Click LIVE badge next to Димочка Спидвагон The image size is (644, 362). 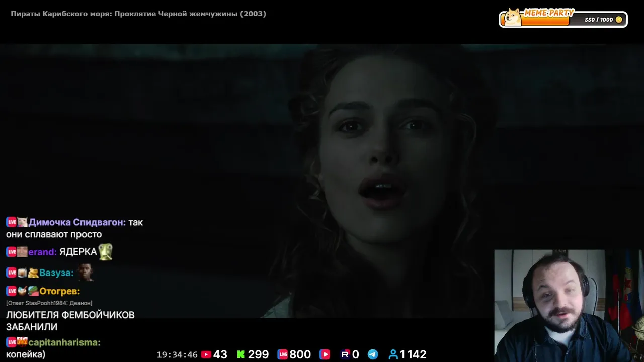pos(12,222)
